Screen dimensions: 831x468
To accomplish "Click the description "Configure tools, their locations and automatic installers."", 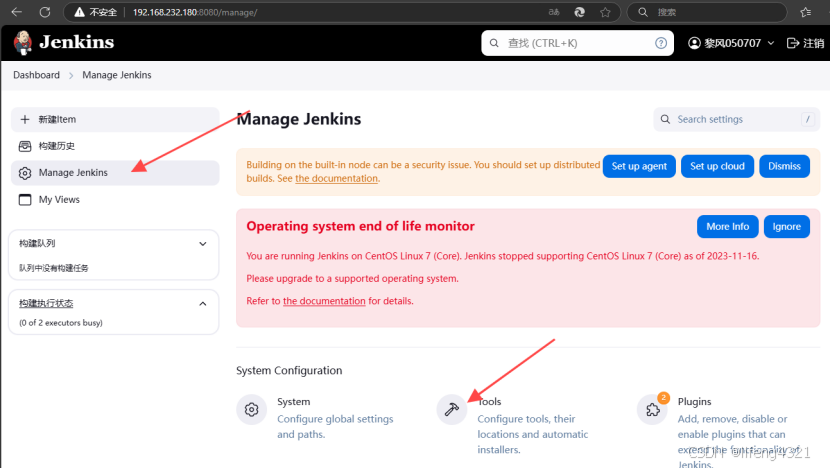I will click(533, 434).
